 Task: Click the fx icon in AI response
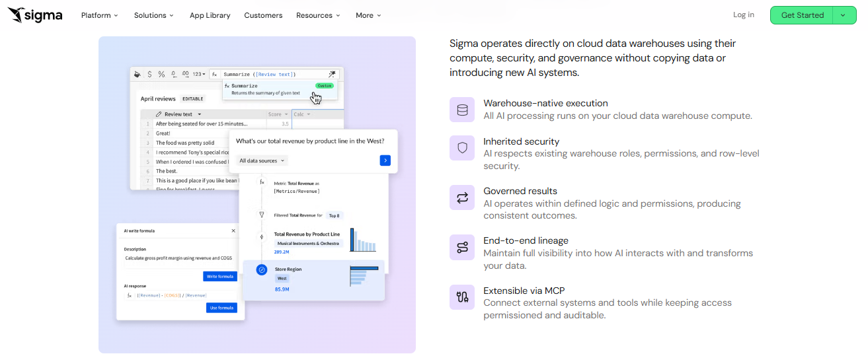pos(130,295)
